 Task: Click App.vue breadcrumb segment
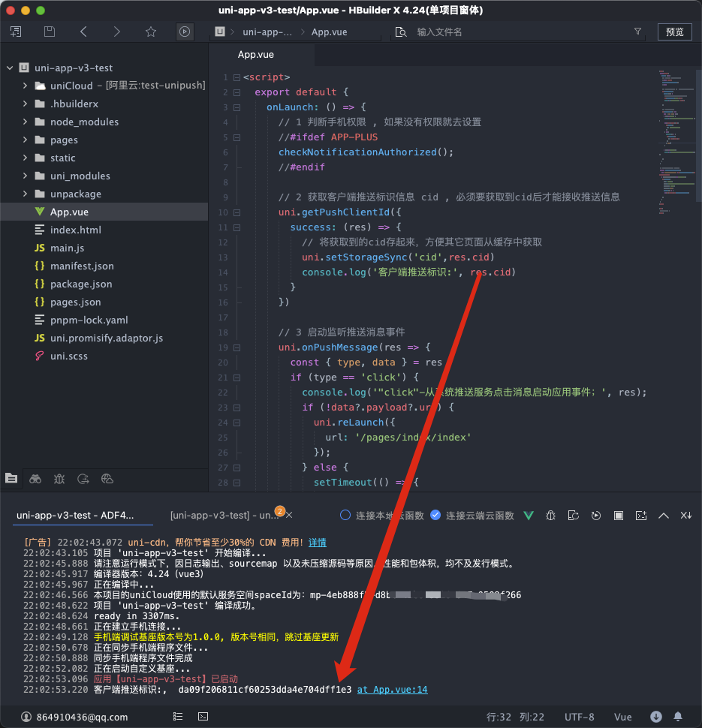point(329,32)
